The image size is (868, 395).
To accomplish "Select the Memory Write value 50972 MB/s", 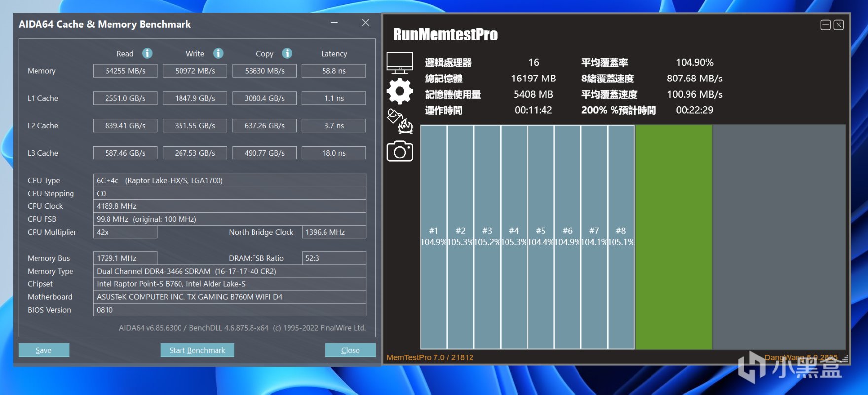I will coord(195,71).
